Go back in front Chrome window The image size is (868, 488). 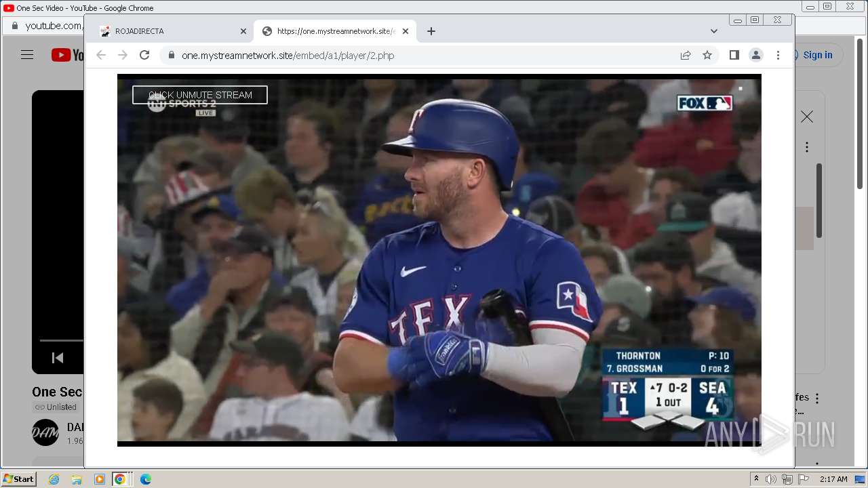click(101, 55)
